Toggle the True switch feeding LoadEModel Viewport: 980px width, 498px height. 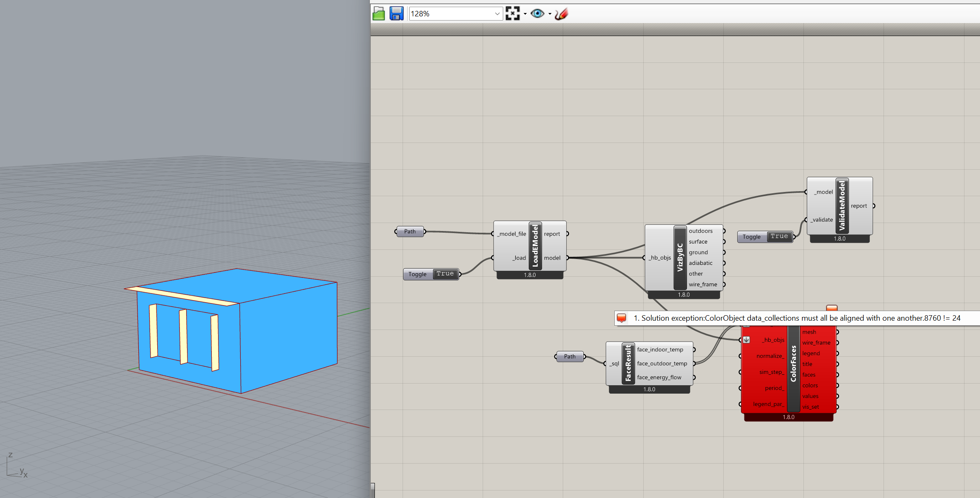coord(445,274)
